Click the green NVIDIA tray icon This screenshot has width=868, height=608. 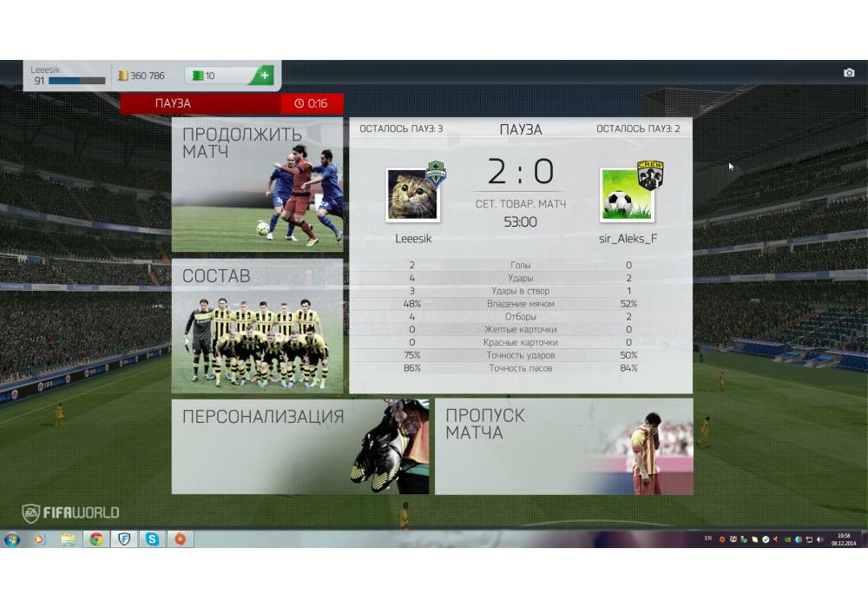[x=787, y=539]
